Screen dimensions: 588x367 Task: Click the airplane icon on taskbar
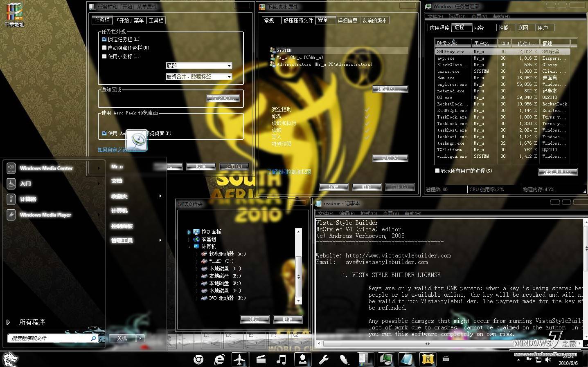pos(239,360)
